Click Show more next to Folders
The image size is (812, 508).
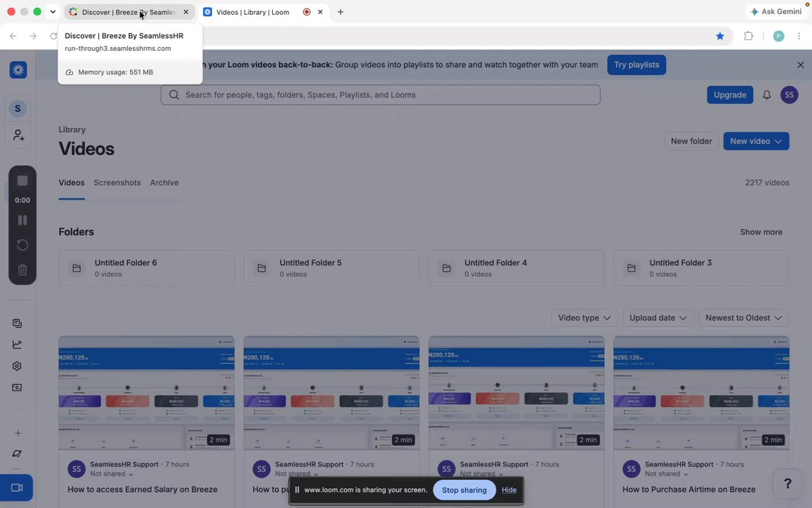[761, 231]
